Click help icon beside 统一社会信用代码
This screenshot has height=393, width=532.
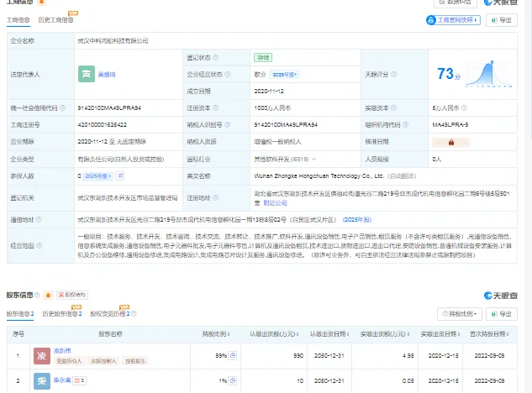(x=62, y=107)
